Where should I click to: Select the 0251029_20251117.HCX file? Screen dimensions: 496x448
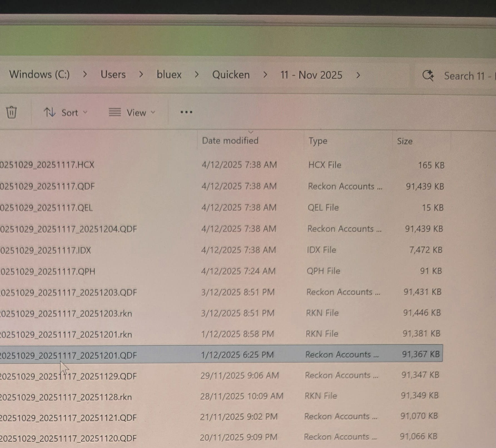pos(47,165)
